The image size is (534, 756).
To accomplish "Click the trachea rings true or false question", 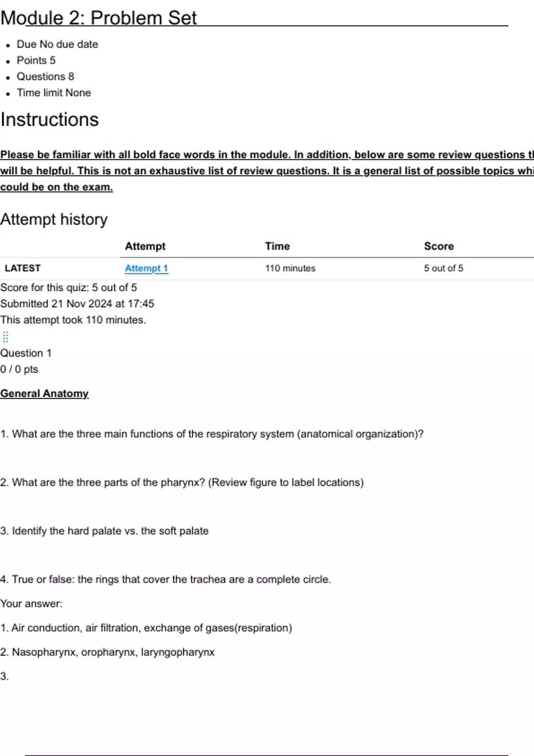I will click(166, 579).
